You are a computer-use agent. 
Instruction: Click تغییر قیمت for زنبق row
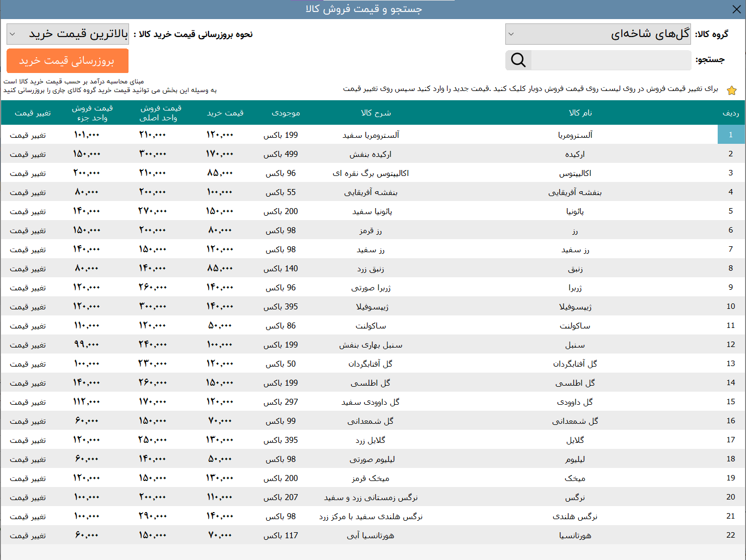click(x=28, y=269)
